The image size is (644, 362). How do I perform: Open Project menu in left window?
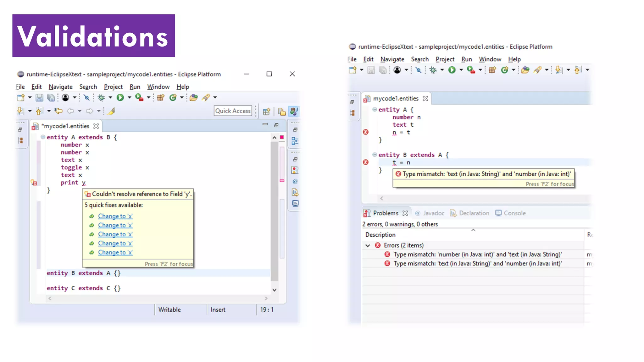pyautogui.click(x=113, y=87)
